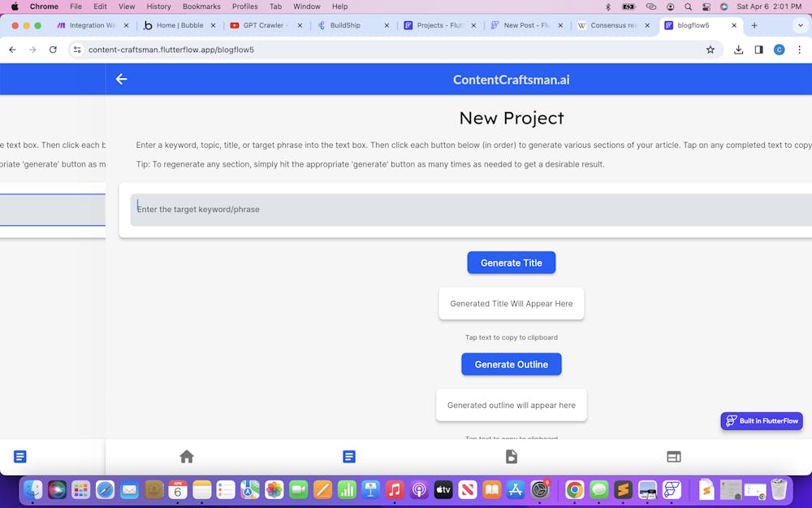
Task: Open Finder from the dock
Action: [32, 489]
